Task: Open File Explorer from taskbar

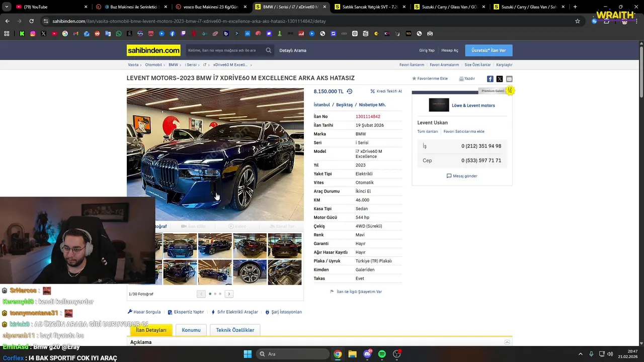Action: coord(352,354)
